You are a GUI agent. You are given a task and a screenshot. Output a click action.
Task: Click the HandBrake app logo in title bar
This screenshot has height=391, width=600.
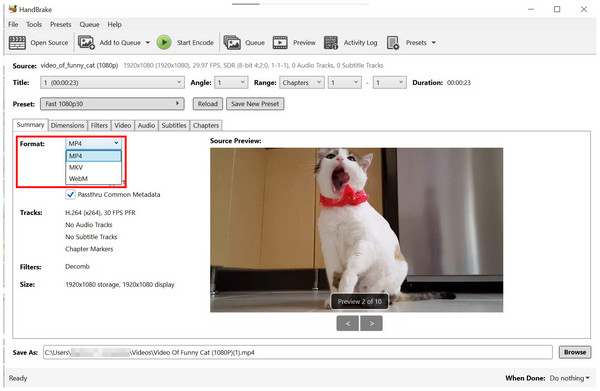(13, 9)
